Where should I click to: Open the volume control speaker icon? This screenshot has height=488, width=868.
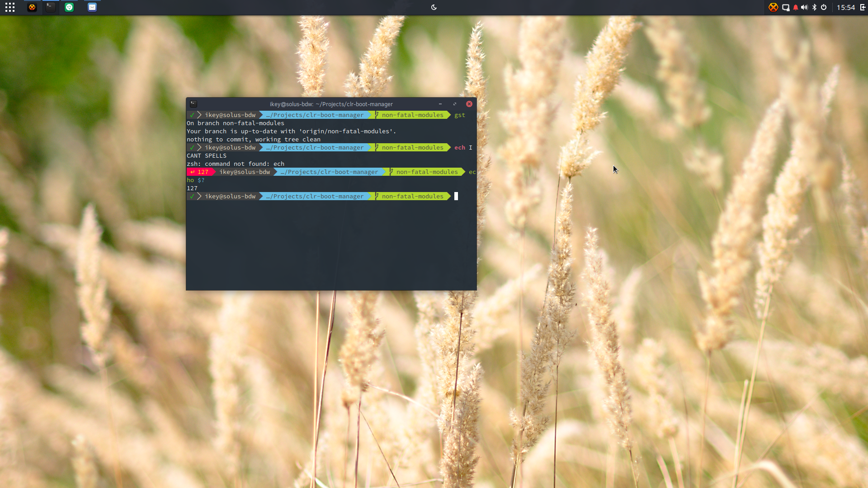[x=804, y=7]
